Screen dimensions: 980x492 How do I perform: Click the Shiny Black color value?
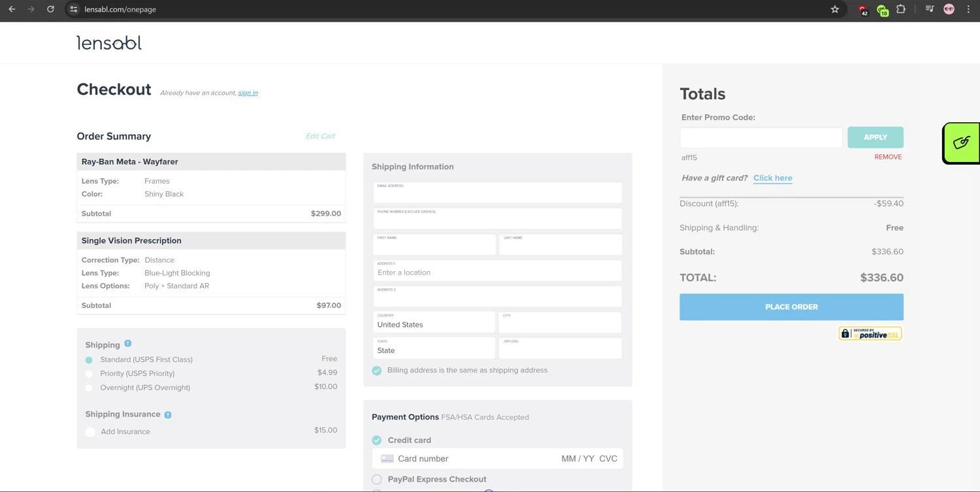[x=164, y=194]
